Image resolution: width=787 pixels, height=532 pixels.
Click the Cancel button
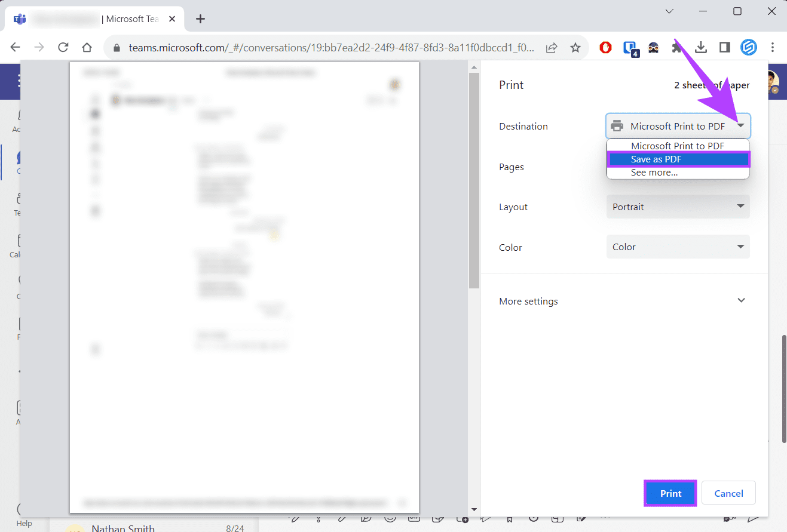click(728, 493)
